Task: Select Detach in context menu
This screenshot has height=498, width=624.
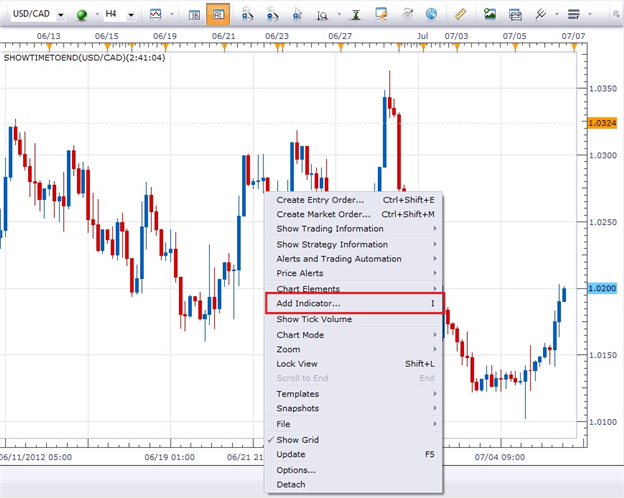Action: [354, 484]
